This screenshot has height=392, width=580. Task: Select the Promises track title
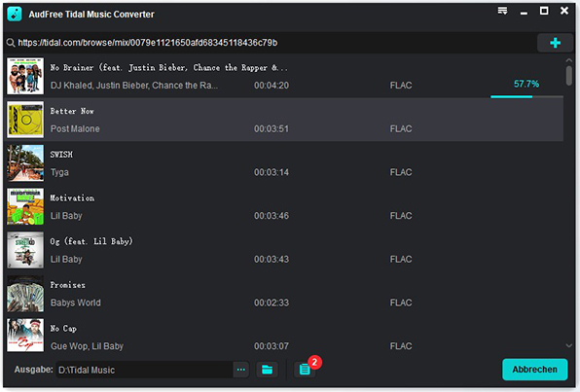(68, 285)
